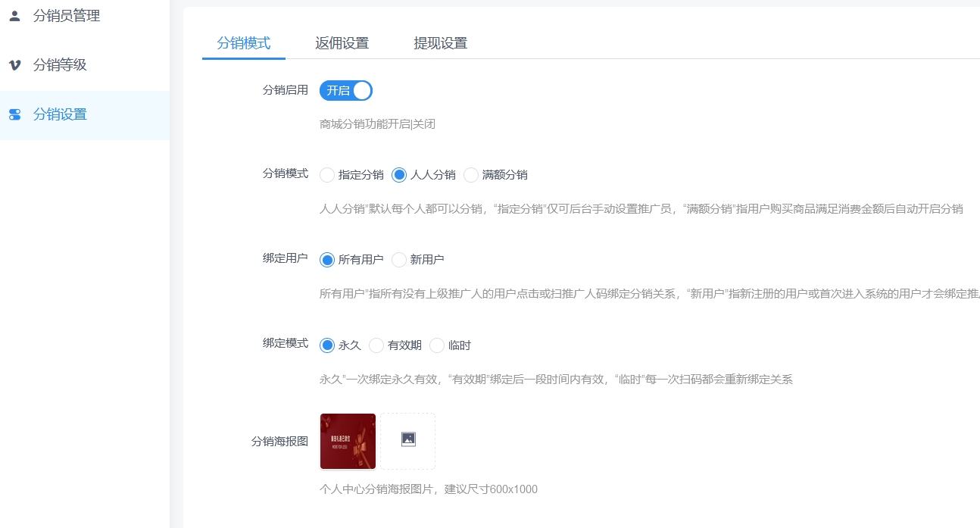This screenshot has height=528, width=980.
Task: Choose 所有用户 for 绑定用户
Action: 352,260
